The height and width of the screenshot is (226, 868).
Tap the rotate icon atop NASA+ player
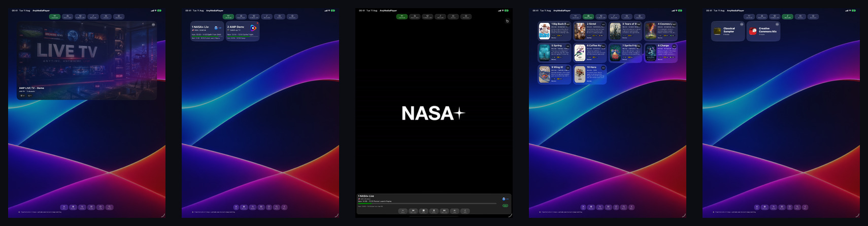pyautogui.click(x=507, y=21)
